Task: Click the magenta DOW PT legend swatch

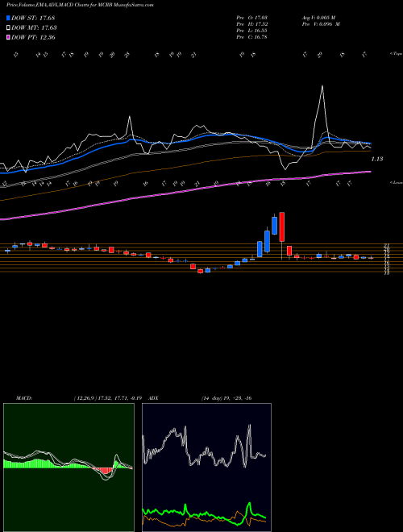Action: 8,37
